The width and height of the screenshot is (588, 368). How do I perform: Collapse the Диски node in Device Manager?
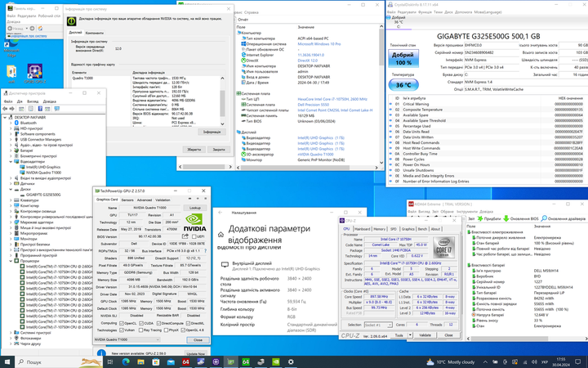pyautogui.click(x=11, y=189)
